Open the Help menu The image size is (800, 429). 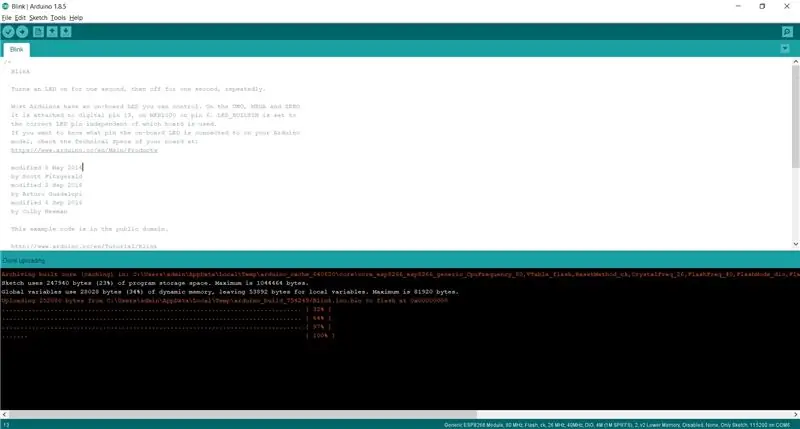tap(76, 18)
